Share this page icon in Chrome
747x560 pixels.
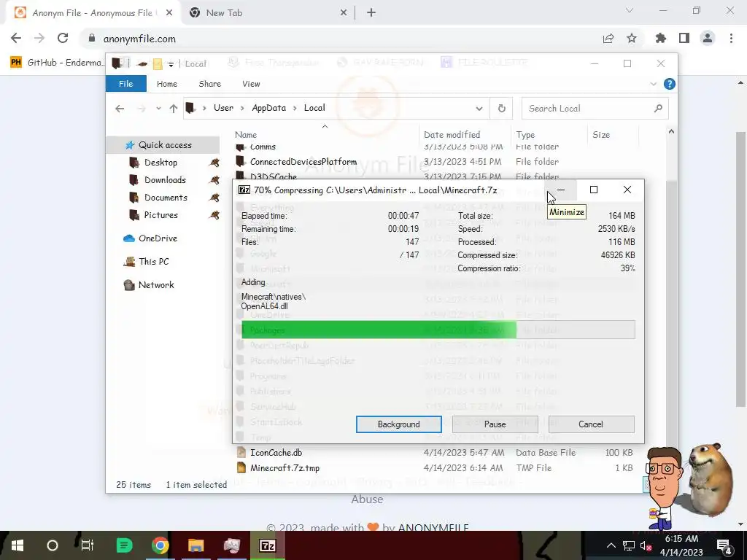[608, 39]
